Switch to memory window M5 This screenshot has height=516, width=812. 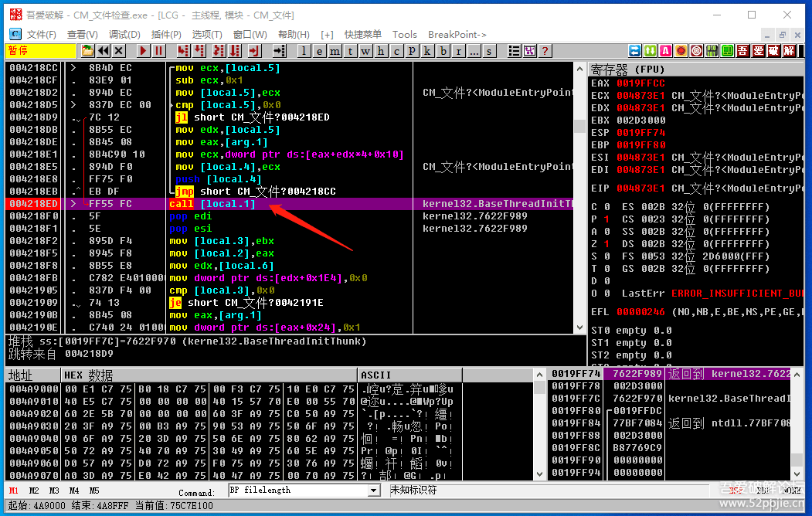click(94, 491)
